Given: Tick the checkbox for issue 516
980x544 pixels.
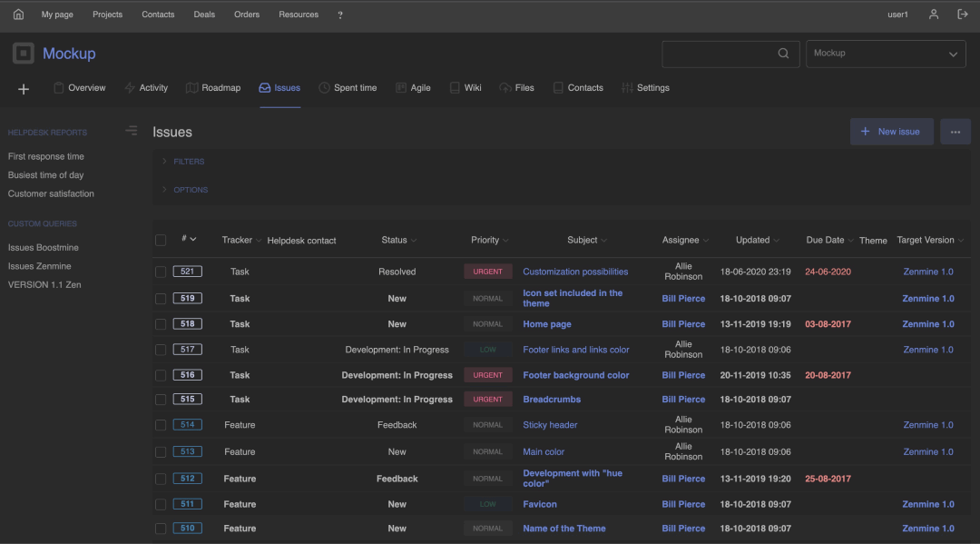Looking at the screenshot, I should click(161, 375).
